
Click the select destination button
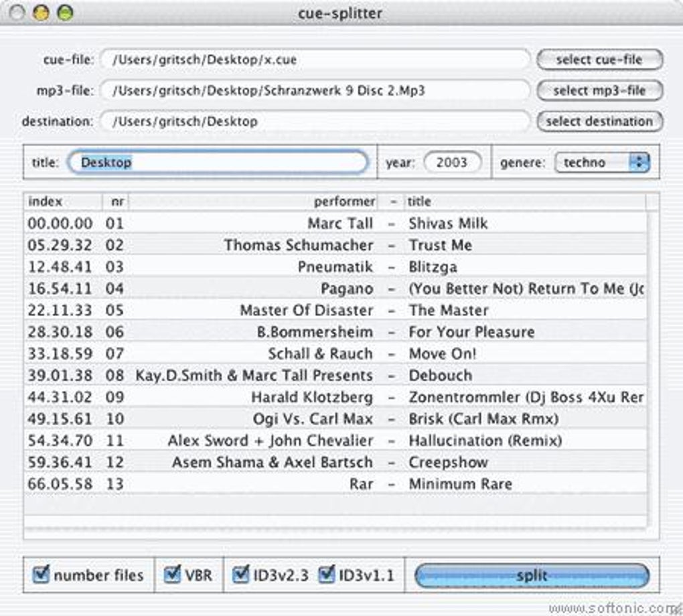(599, 121)
